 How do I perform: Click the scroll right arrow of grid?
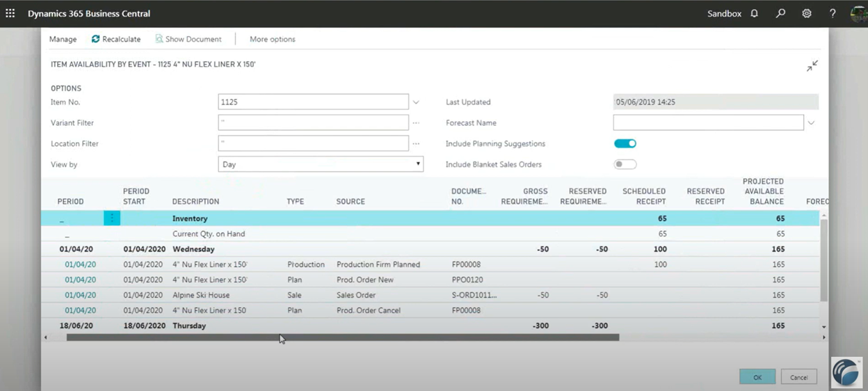(x=824, y=337)
